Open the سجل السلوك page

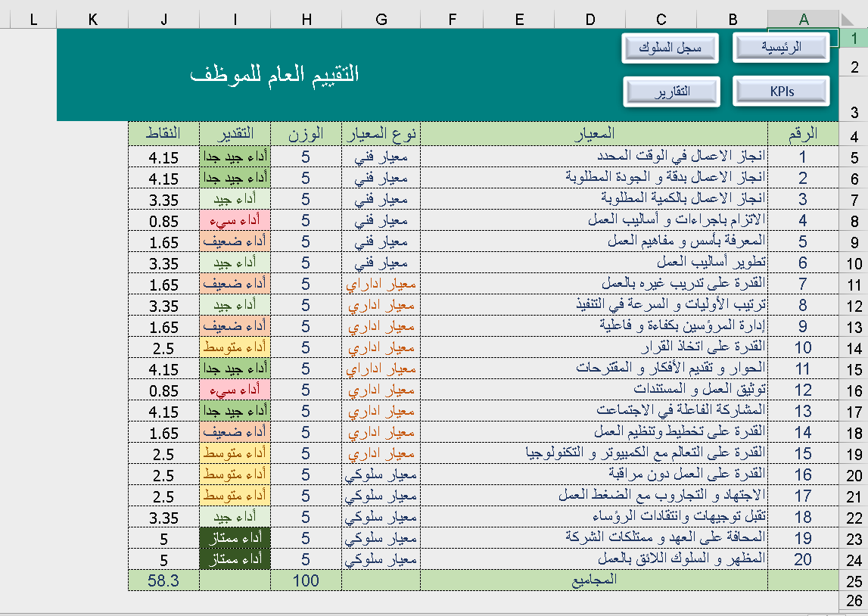point(669,47)
